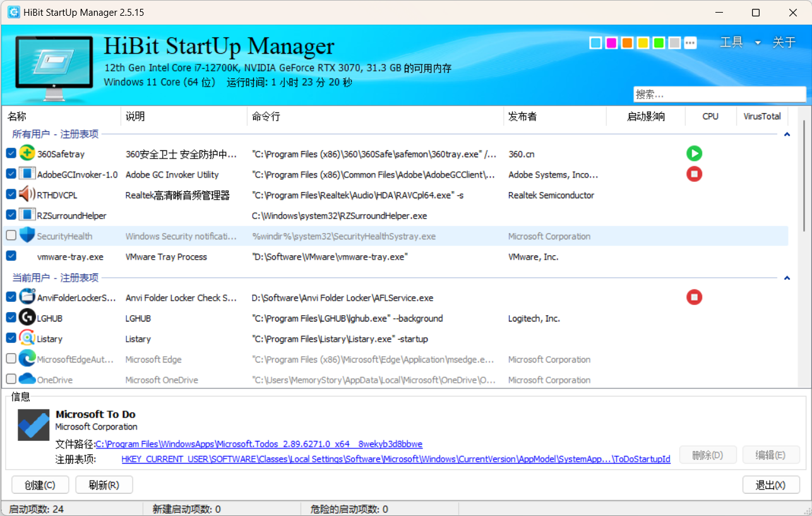Choose the gray theme color swatch
Screen dimensions: 812x516
[674, 43]
